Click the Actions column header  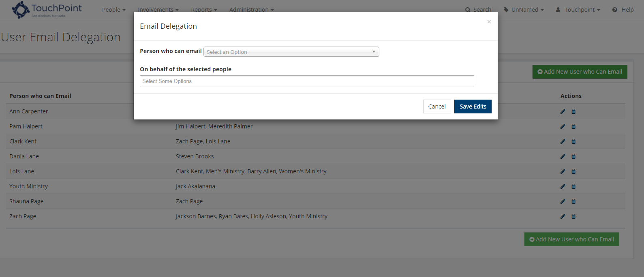(571, 96)
